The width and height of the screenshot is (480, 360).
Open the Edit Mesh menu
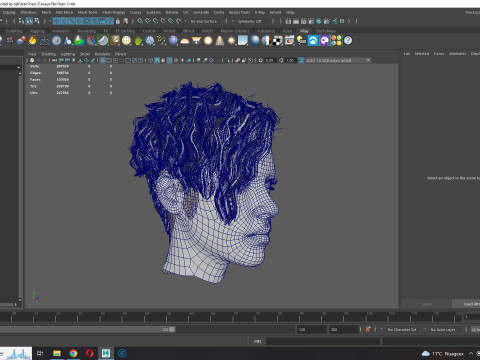point(64,12)
